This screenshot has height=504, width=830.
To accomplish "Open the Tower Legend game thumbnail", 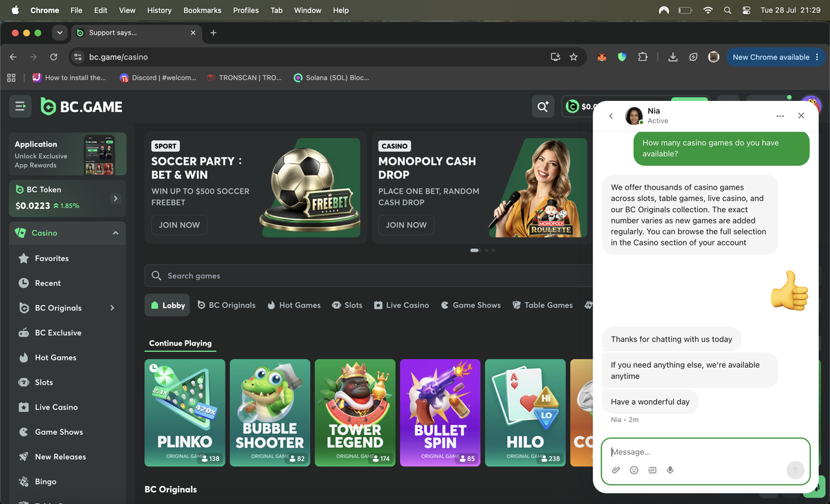I will point(355,413).
